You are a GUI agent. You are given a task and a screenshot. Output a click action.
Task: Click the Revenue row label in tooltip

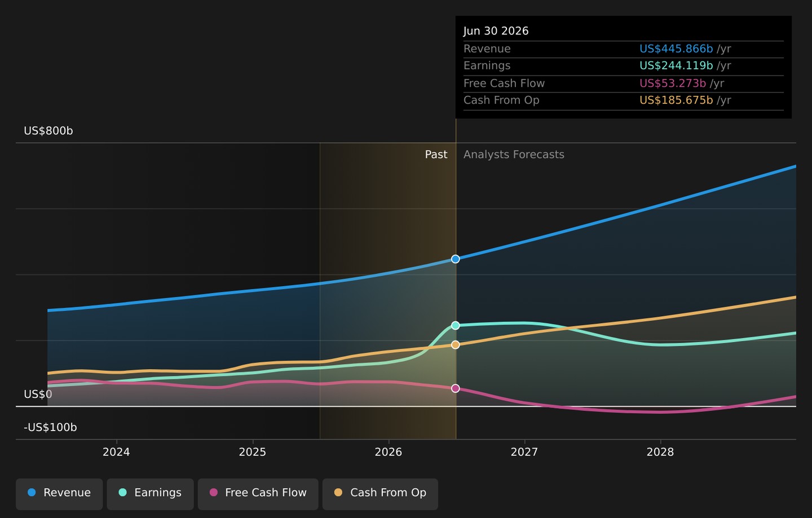(487, 49)
